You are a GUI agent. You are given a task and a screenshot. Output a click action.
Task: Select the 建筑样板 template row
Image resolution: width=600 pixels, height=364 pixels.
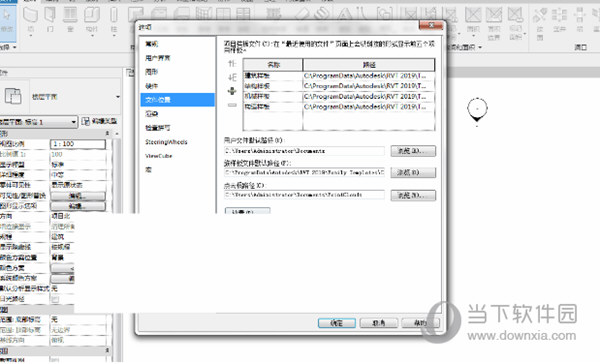click(x=339, y=76)
